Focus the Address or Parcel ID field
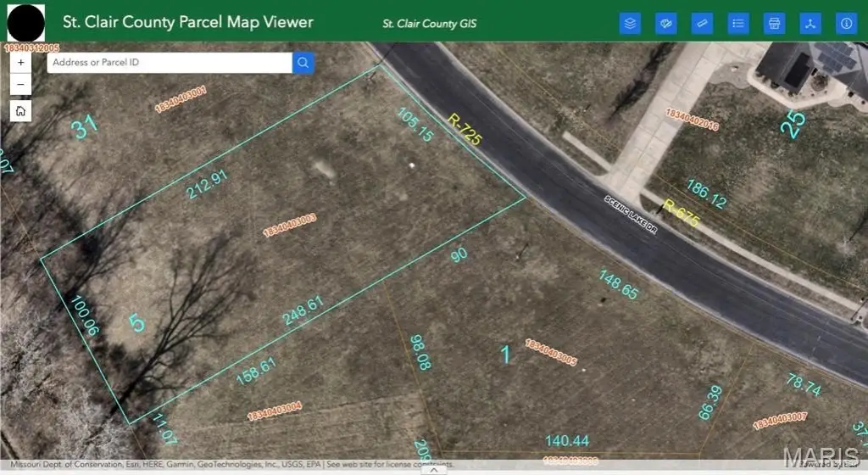Image resolution: width=868 pixels, height=475 pixels. coord(170,63)
